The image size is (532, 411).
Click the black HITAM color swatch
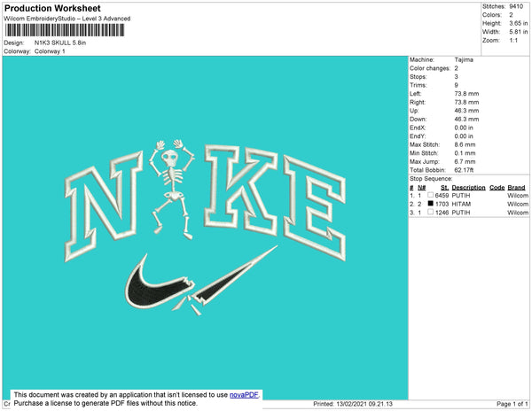(x=432, y=205)
